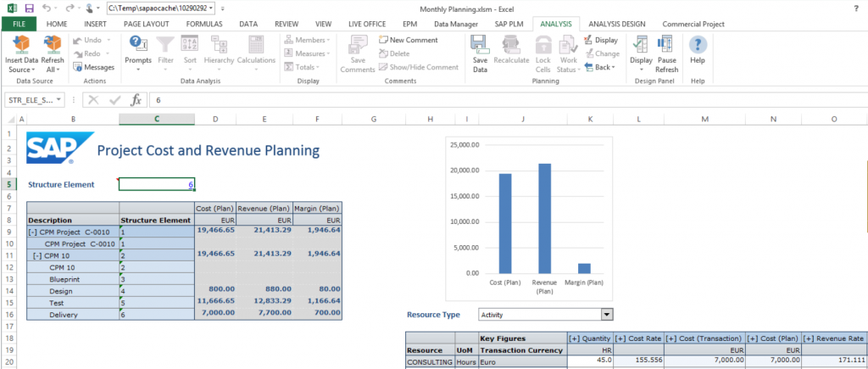Open the Totals dropdown
The width and height of the screenshot is (868, 369).
pos(302,67)
